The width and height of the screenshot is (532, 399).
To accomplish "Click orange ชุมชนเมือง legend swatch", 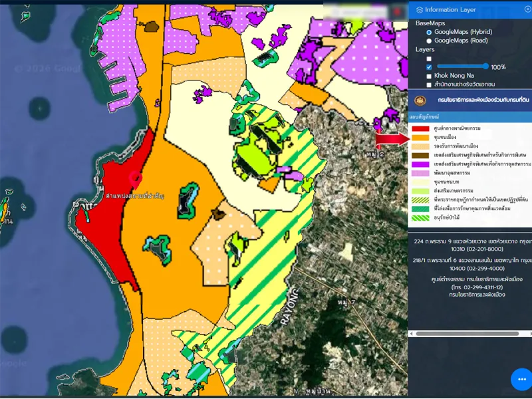I will tap(420, 137).
